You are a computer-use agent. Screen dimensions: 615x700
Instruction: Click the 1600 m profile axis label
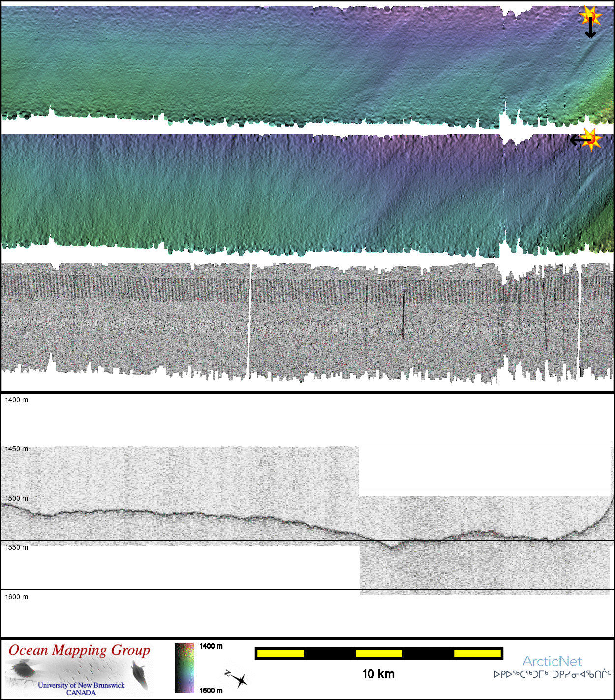tap(17, 597)
